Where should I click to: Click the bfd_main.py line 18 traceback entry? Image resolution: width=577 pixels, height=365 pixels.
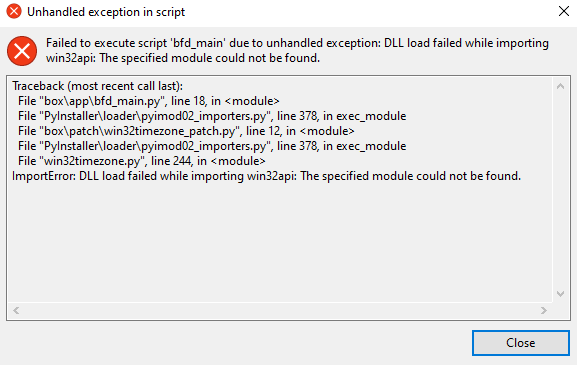tap(149, 101)
